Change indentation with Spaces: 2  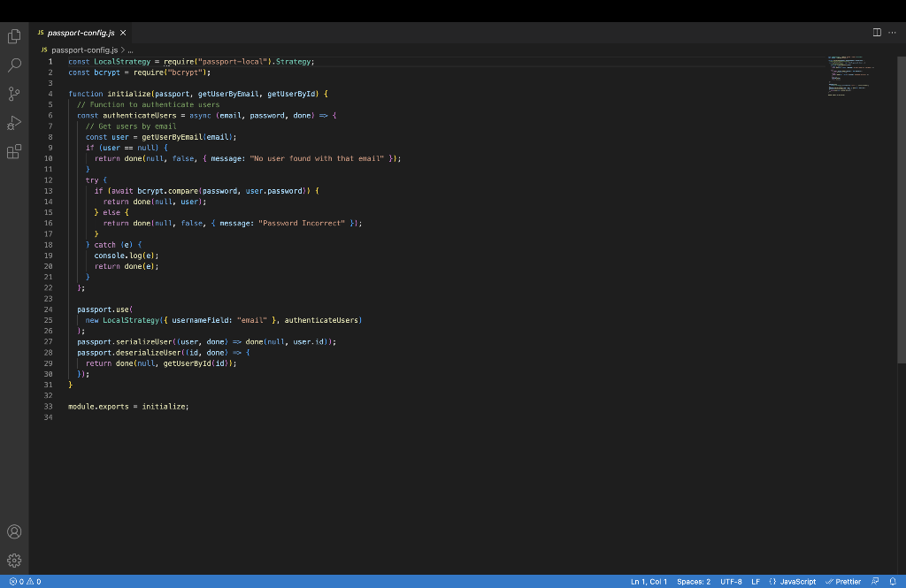(x=694, y=582)
